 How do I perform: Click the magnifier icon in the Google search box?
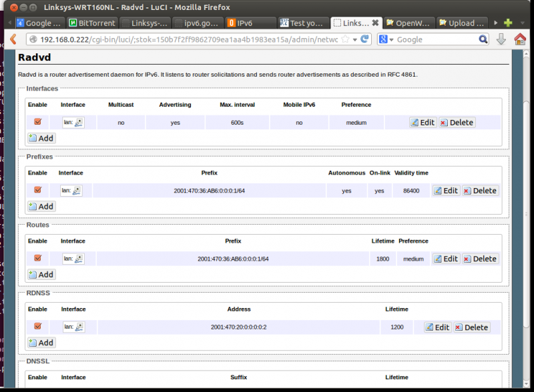pyautogui.click(x=482, y=39)
